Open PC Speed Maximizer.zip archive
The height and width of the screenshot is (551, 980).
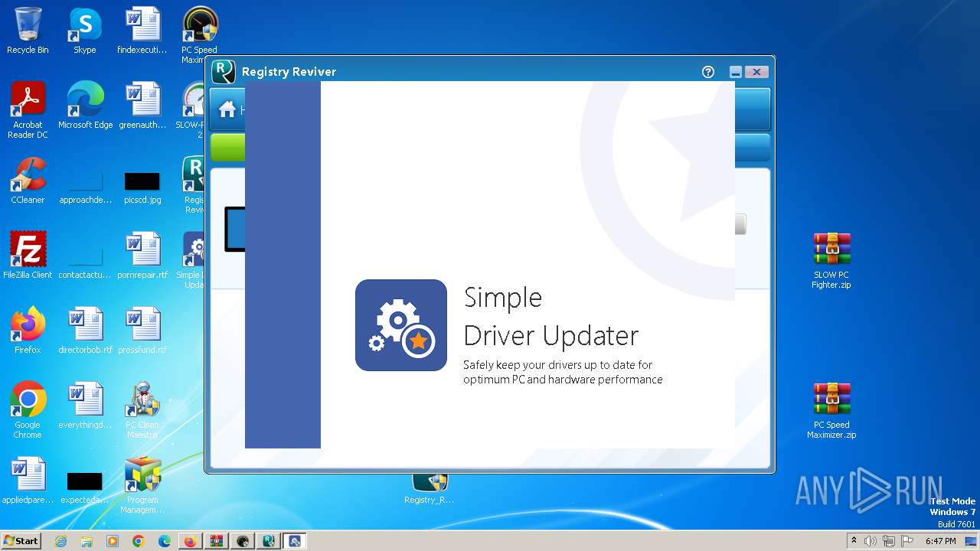[831, 411]
